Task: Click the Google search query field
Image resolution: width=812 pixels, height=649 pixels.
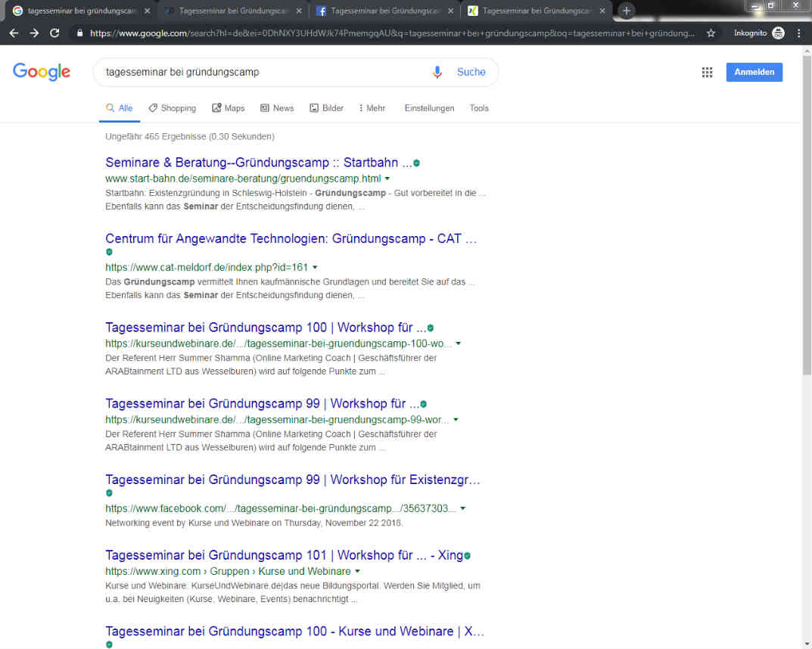Action: pos(264,72)
